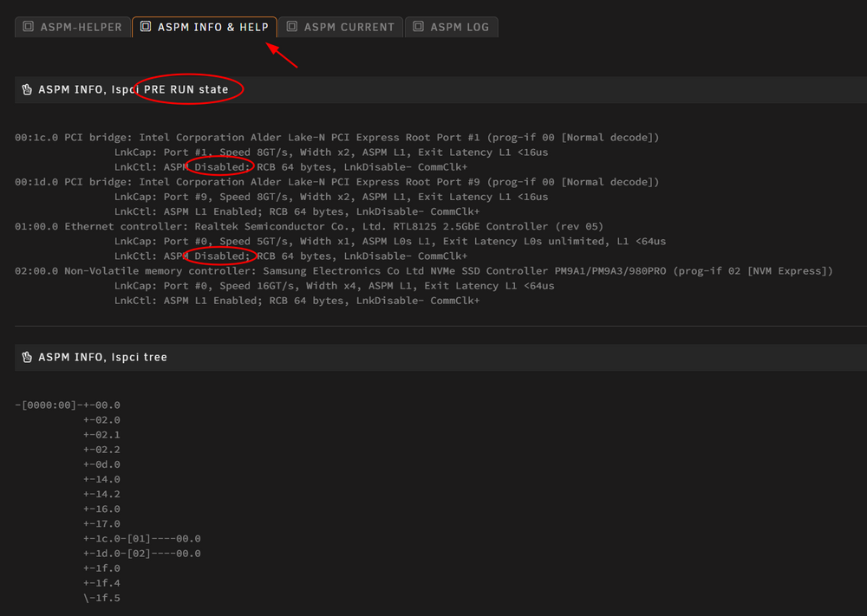867x616 pixels.
Task: Click the 00:1c.0 PCI bridge Root Port #1 line
Action: click(x=336, y=138)
